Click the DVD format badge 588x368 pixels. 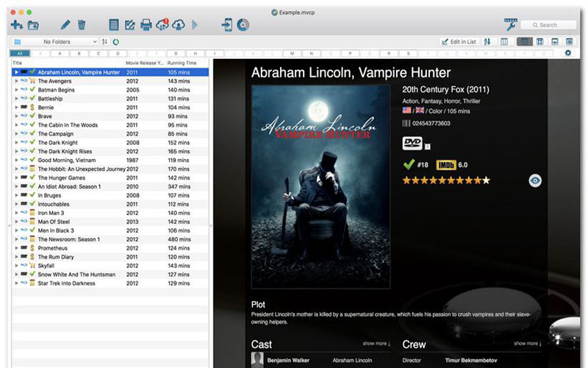[412, 143]
